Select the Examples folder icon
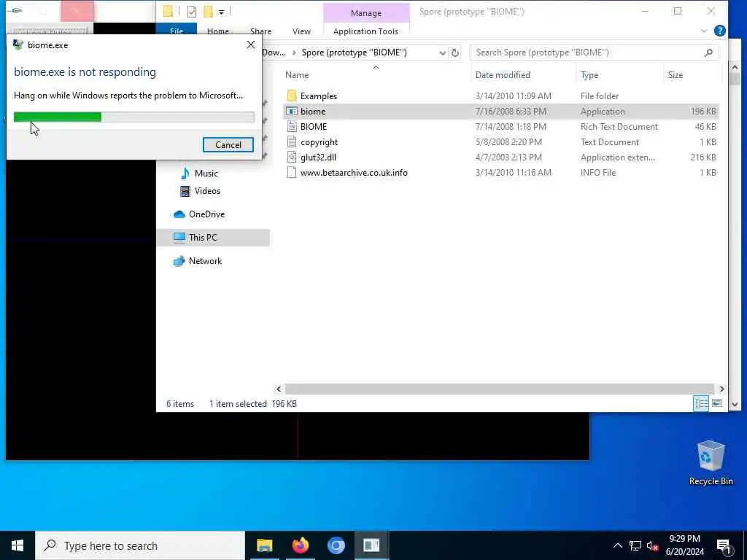This screenshot has height=560, width=747. pos(292,96)
